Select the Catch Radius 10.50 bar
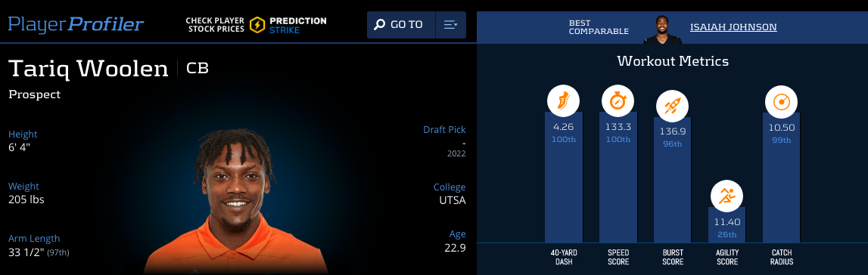Image resolution: width=868 pixels, height=275 pixels. pos(781,178)
